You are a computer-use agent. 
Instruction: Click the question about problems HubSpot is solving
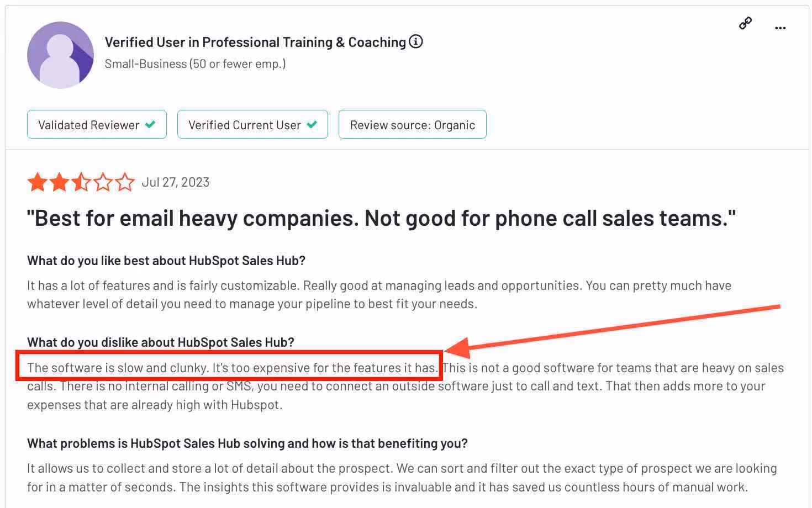pos(247,443)
